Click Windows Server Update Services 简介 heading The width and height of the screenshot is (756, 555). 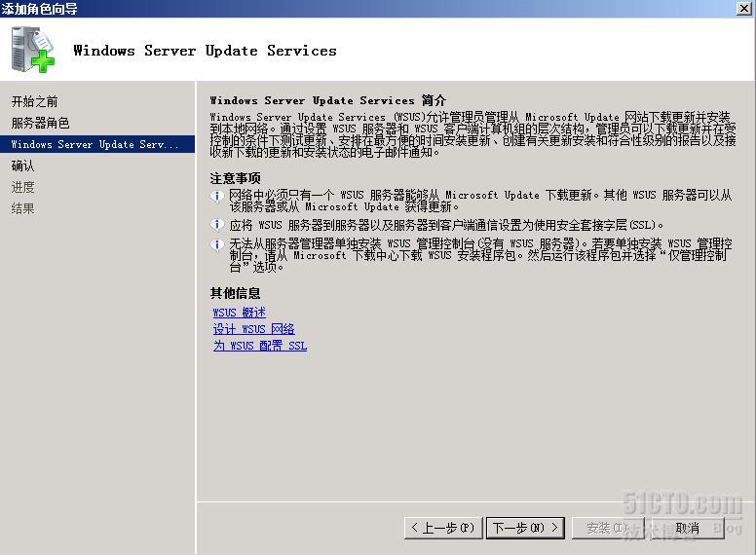[x=328, y=100]
